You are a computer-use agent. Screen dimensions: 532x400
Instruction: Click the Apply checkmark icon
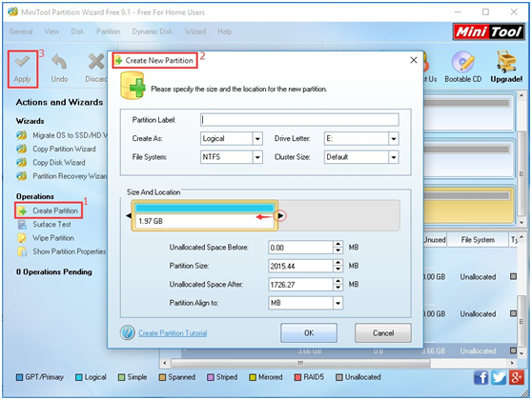(x=22, y=62)
